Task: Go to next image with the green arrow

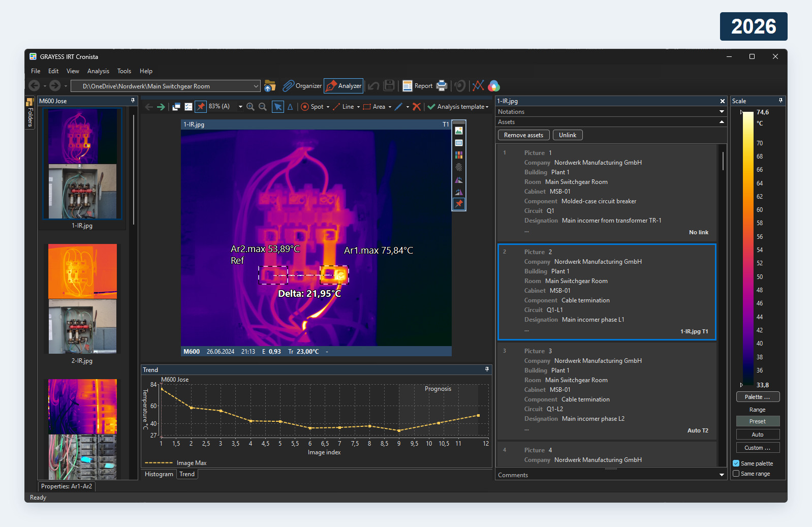Action: [x=161, y=107]
